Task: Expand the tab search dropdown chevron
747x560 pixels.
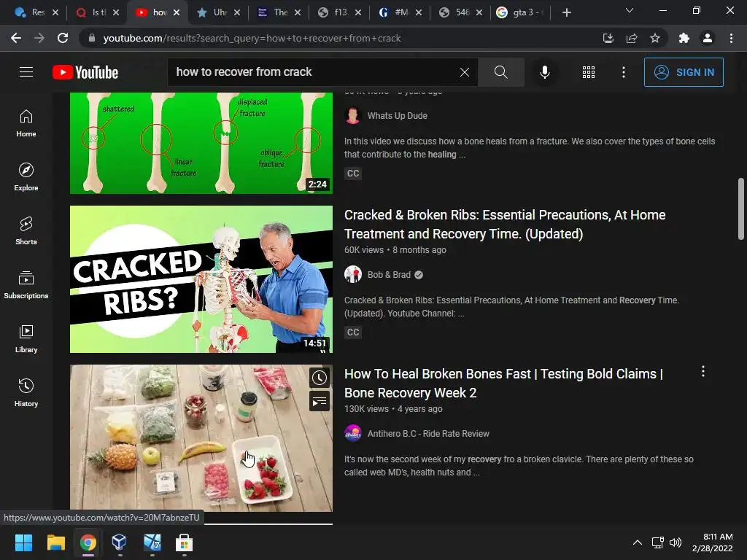Action: (630, 10)
